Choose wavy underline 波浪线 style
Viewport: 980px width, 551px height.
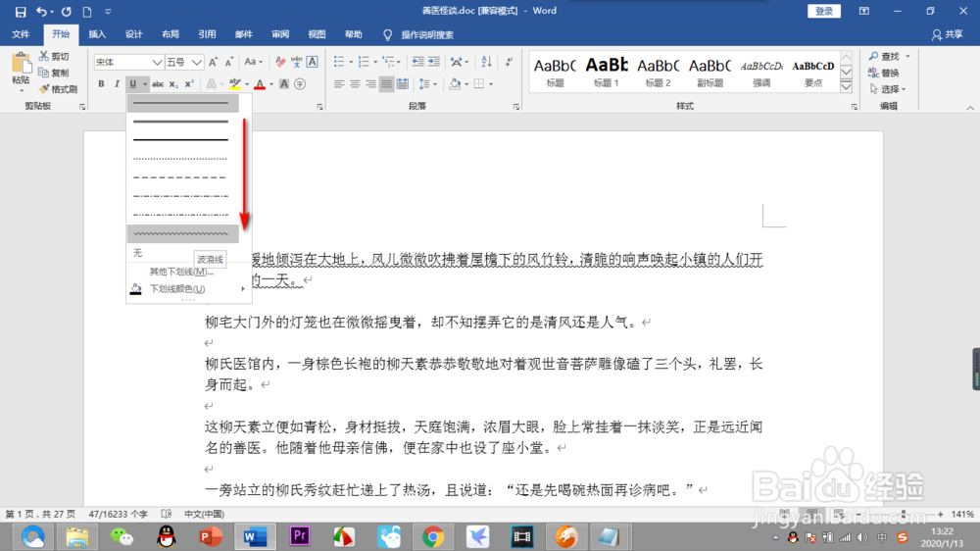(x=182, y=234)
